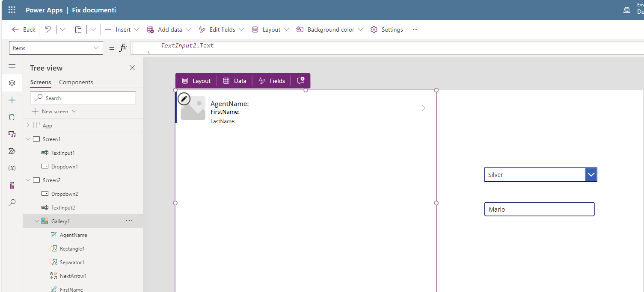Open the Variables (x) panel icon
This screenshot has width=644, height=292.
(x=12, y=168)
